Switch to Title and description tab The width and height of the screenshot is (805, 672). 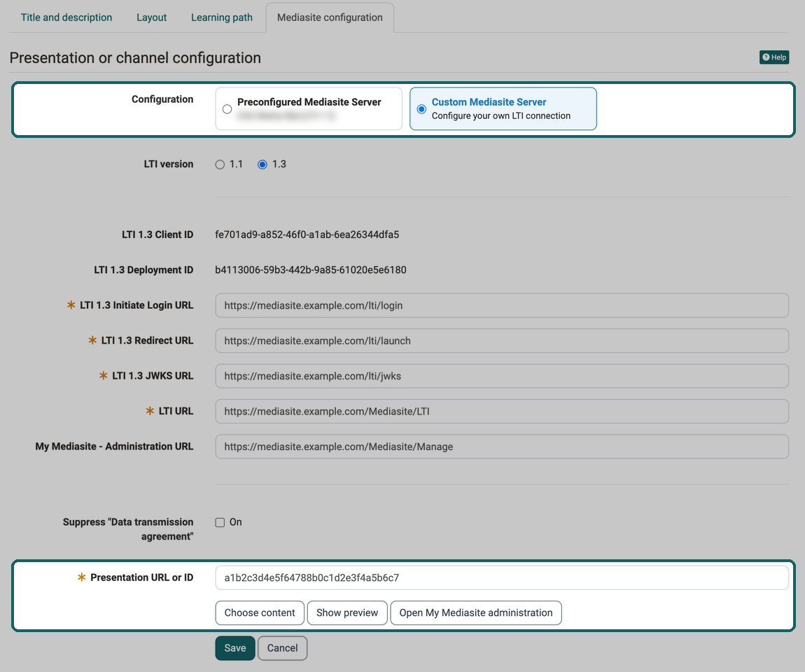pos(66,17)
